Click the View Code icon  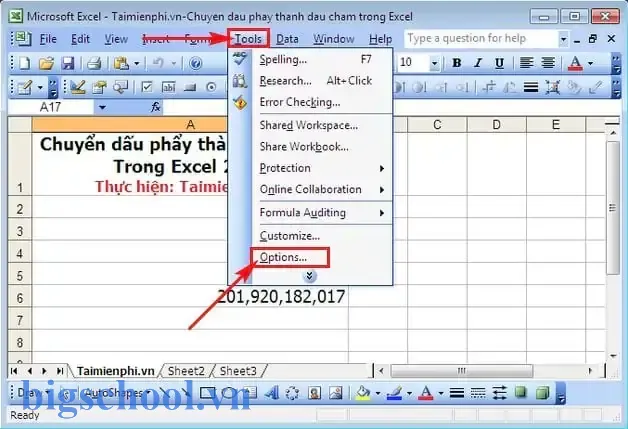click(x=121, y=87)
